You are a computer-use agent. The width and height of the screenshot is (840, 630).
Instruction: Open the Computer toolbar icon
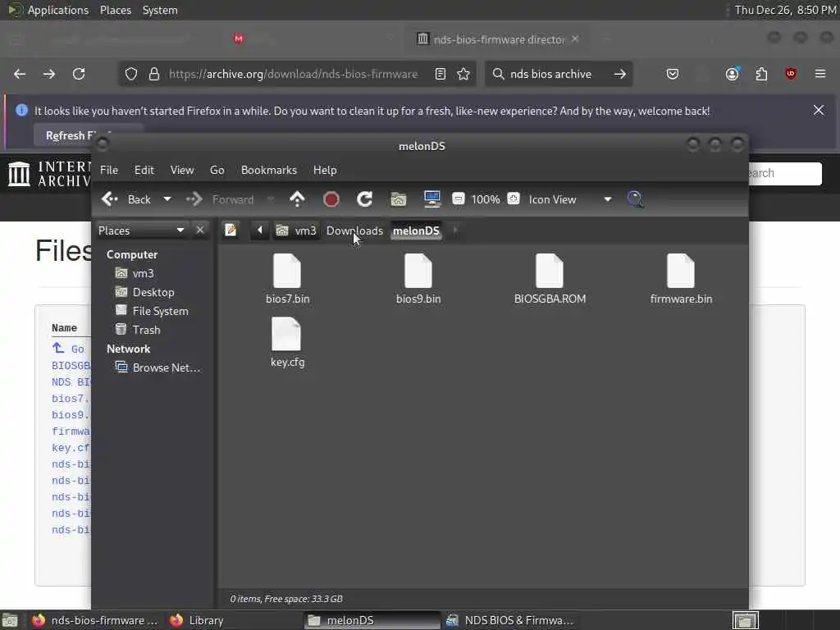click(431, 199)
